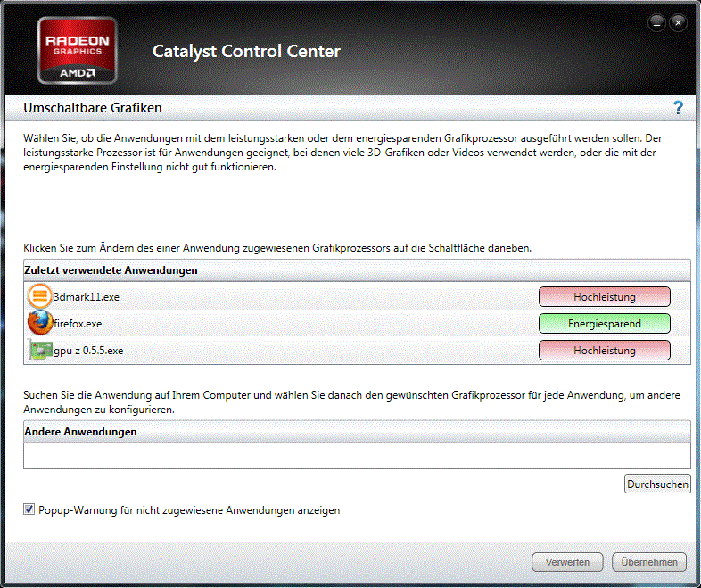Click the Catalyst Control Center title text

(246, 51)
